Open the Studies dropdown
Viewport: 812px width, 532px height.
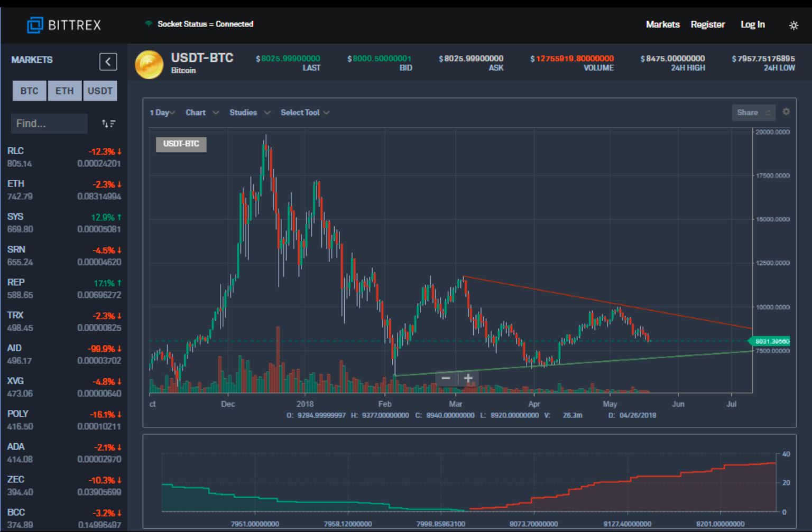click(249, 113)
